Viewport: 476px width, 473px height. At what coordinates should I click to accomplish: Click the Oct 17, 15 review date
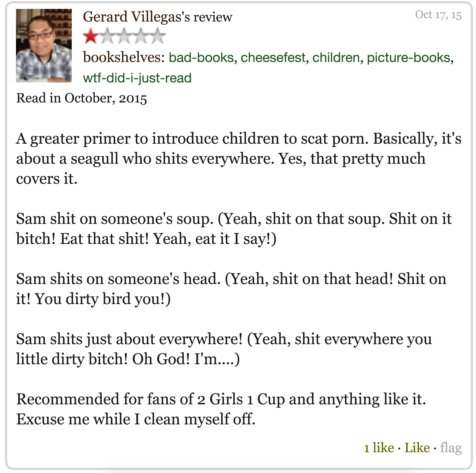[438, 15]
